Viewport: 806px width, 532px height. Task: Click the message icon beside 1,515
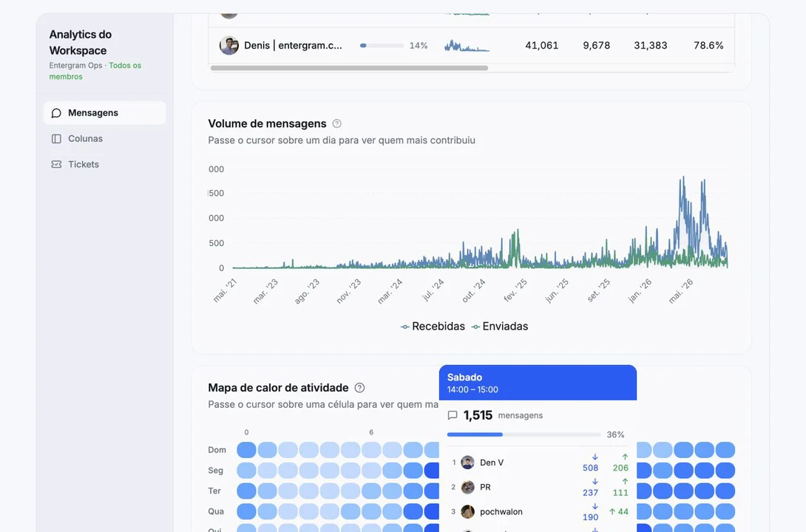click(x=453, y=415)
